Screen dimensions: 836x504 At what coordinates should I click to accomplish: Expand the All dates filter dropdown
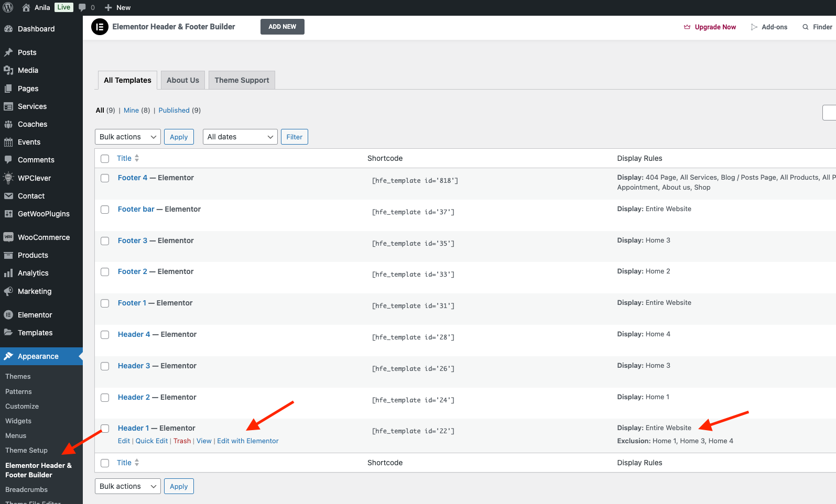pyautogui.click(x=240, y=137)
